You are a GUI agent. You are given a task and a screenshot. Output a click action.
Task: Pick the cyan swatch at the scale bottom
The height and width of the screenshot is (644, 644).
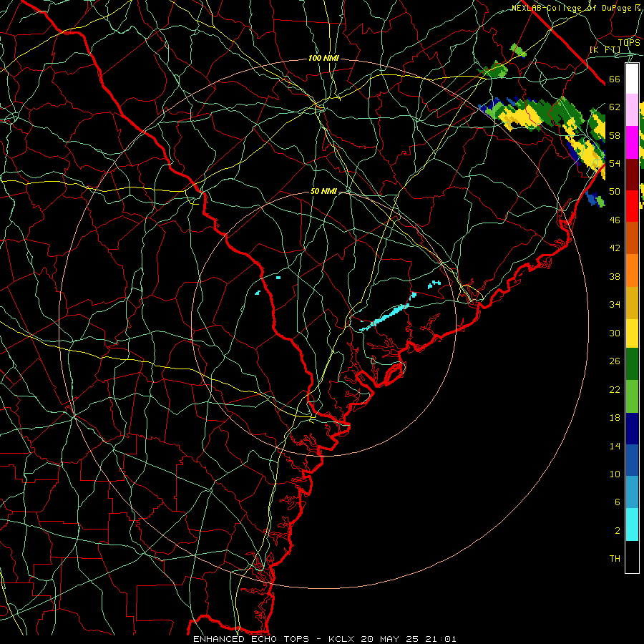coord(632,525)
